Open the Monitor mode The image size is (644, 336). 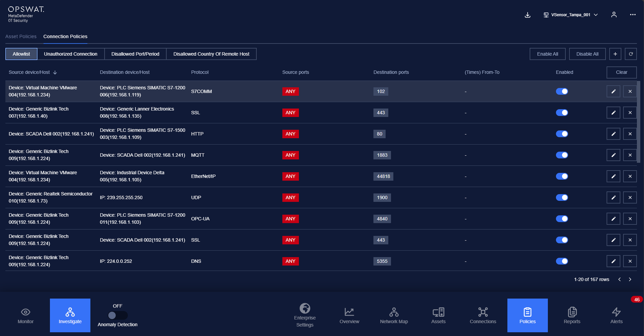26,315
